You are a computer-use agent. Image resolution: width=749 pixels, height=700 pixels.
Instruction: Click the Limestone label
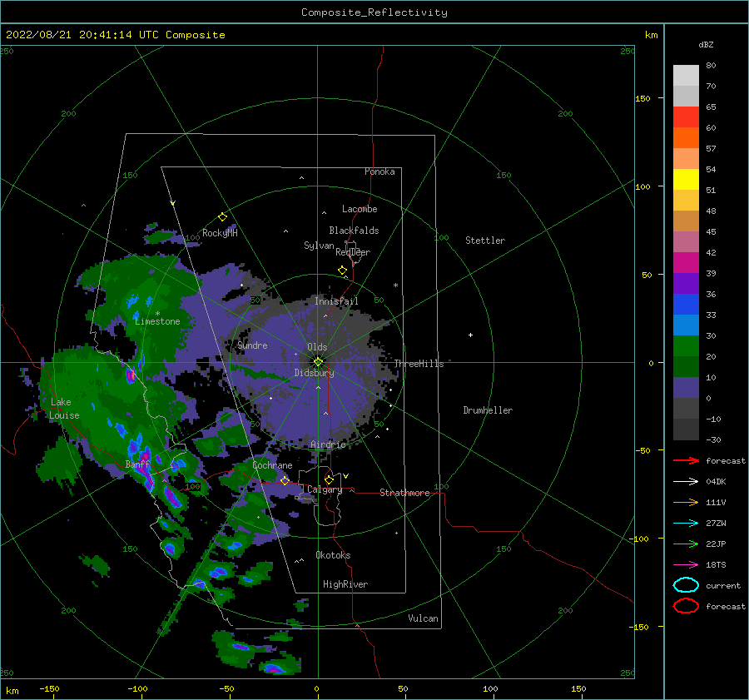157,321
